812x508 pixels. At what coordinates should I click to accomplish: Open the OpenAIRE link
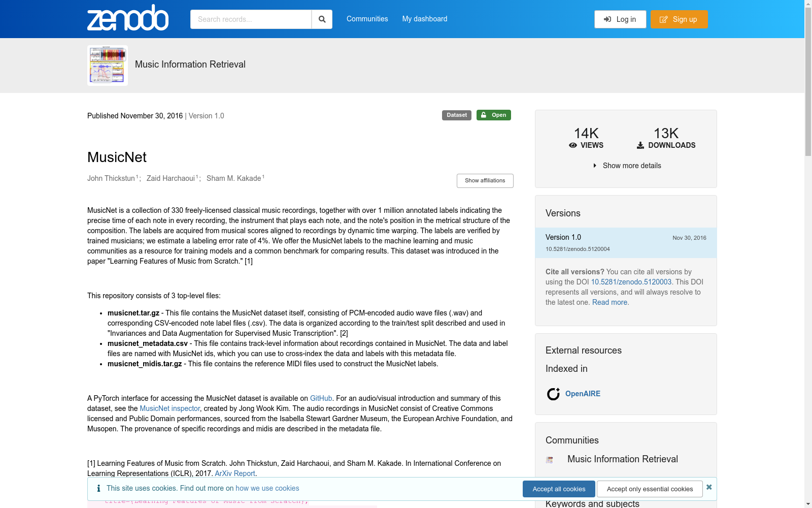point(583,394)
